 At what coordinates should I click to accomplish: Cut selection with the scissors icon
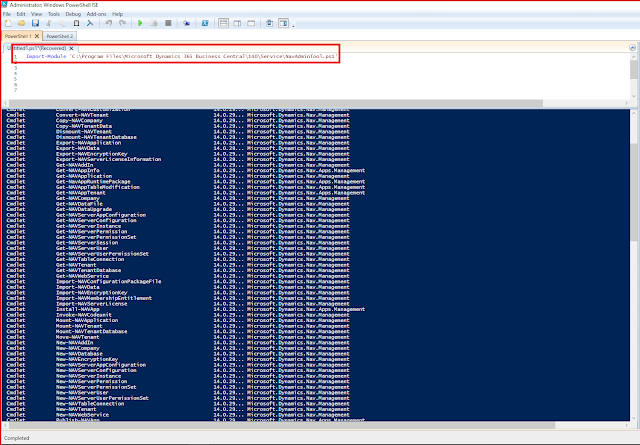coord(49,23)
